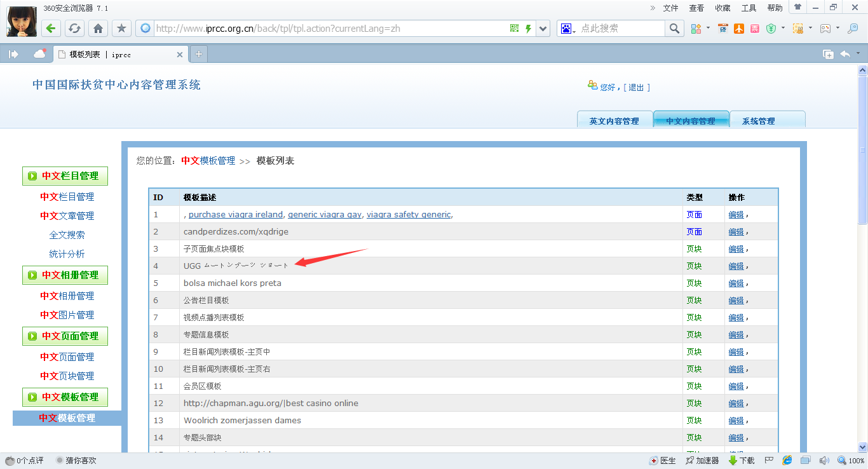Go to browser home page icon
The image size is (868, 469).
click(x=98, y=29)
